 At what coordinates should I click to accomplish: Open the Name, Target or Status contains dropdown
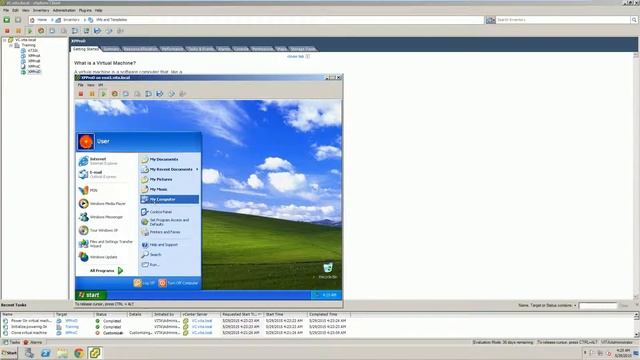(x=547, y=305)
